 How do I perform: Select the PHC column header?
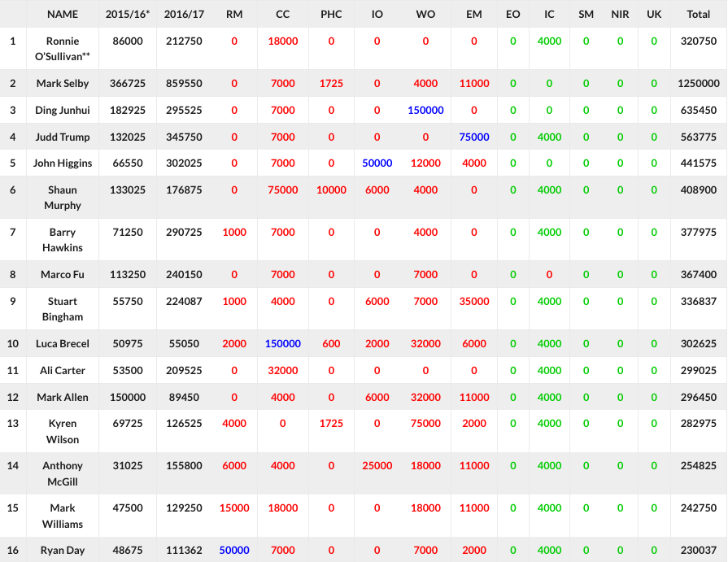[x=331, y=14]
